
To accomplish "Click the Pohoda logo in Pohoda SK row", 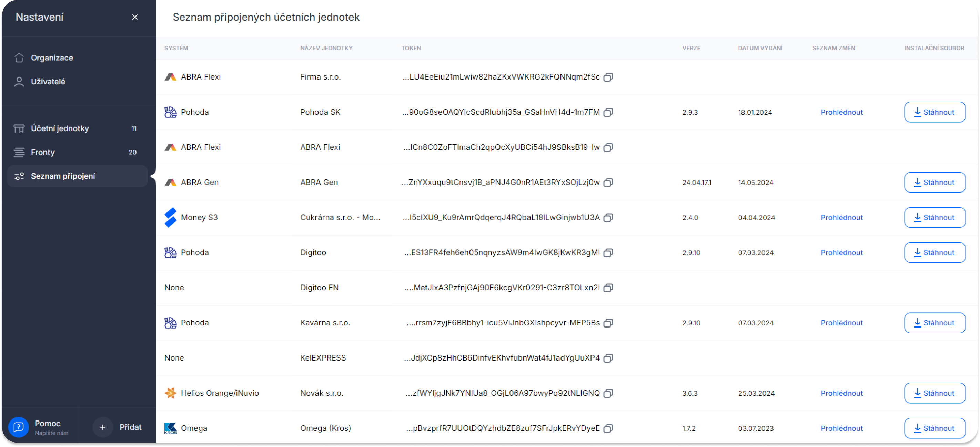I will pos(170,112).
